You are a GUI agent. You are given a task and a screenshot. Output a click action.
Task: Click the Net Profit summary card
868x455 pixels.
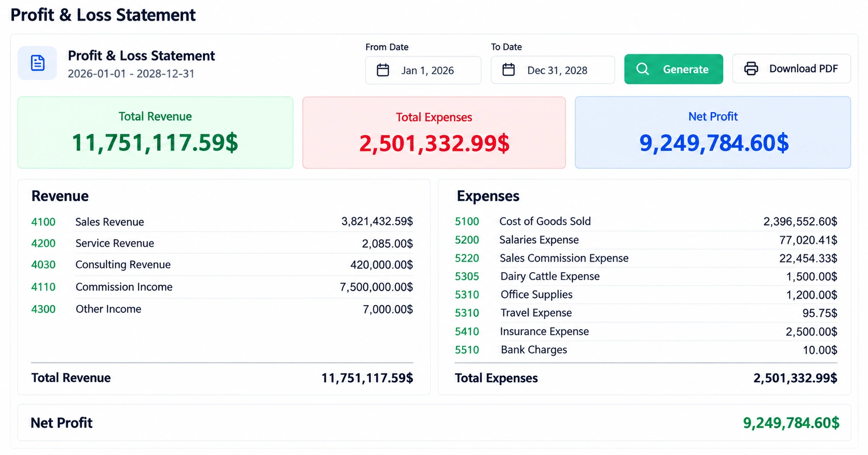coord(713,133)
